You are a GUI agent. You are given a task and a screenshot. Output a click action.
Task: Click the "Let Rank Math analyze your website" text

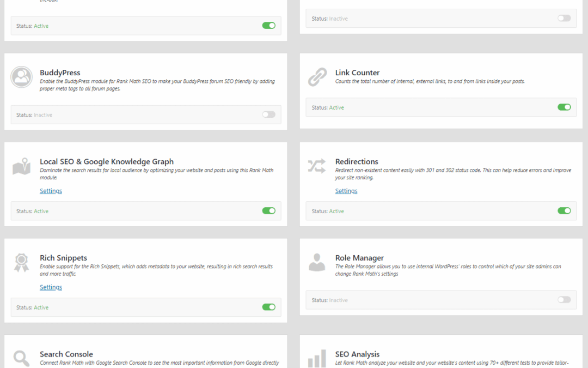click(x=452, y=363)
